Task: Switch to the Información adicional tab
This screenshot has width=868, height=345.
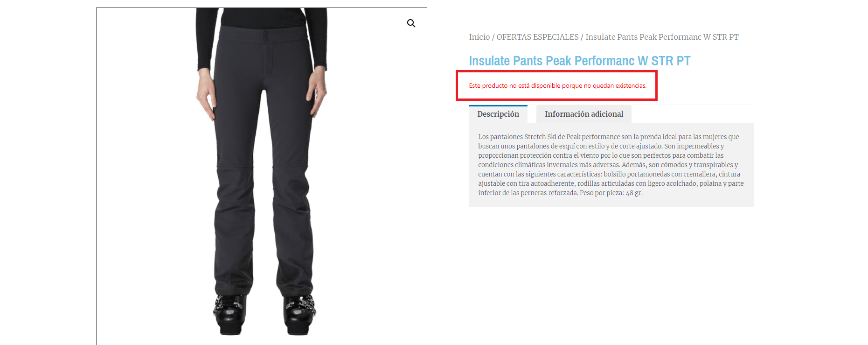Action: coord(584,114)
